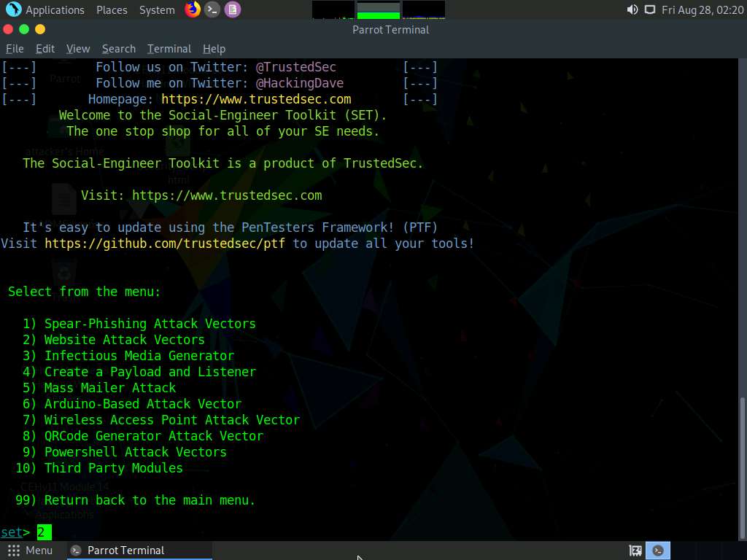
Task: Click the trustedsec.com homepage link
Action: pos(255,98)
